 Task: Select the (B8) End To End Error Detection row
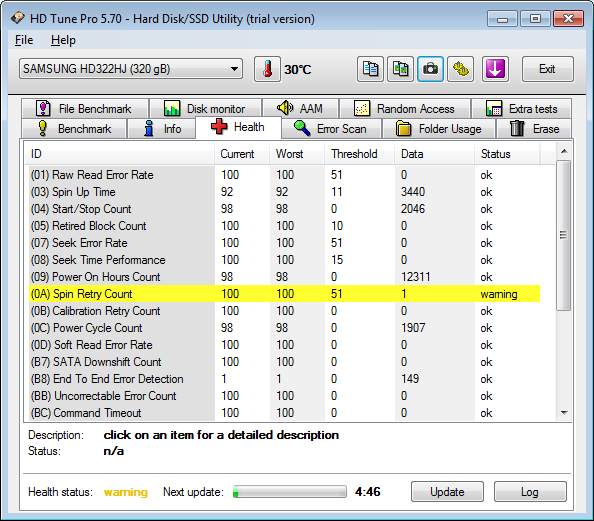tap(284, 379)
